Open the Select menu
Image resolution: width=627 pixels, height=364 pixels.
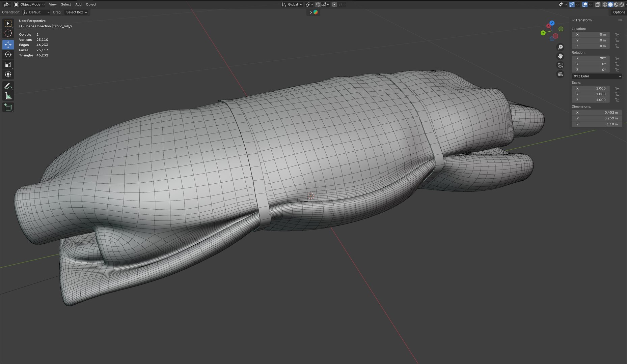pyautogui.click(x=66, y=4)
